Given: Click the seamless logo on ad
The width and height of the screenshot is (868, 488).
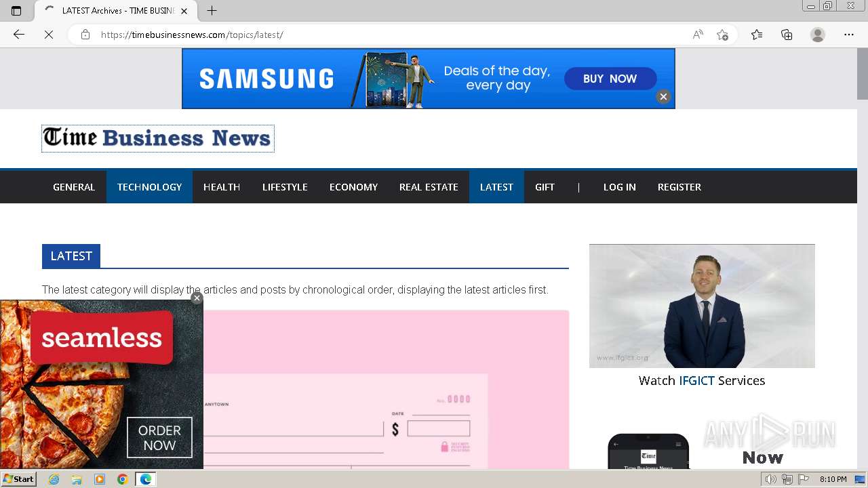Looking at the screenshot, I should point(102,338).
